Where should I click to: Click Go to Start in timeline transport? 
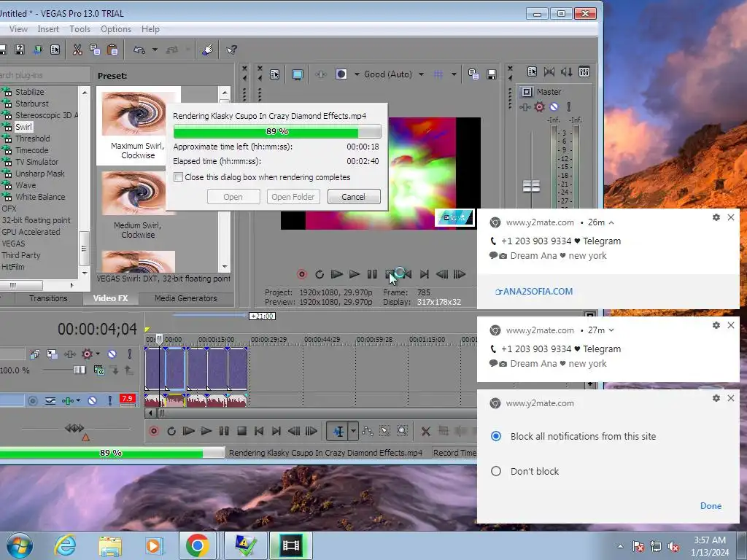259,432
